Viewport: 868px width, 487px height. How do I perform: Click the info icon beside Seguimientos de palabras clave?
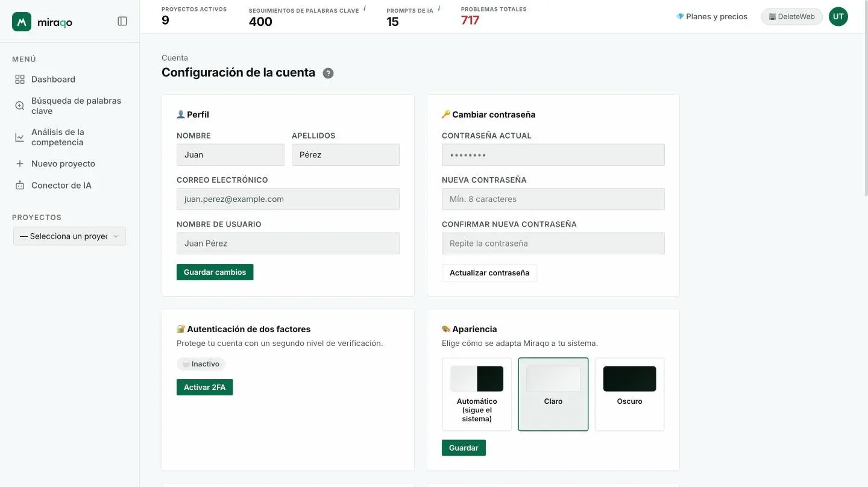pos(365,8)
